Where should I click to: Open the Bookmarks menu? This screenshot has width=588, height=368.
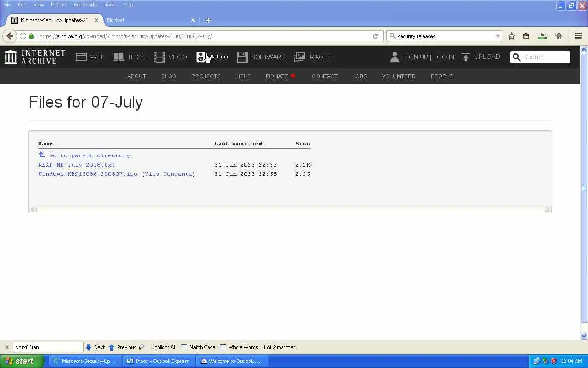pyautogui.click(x=85, y=5)
